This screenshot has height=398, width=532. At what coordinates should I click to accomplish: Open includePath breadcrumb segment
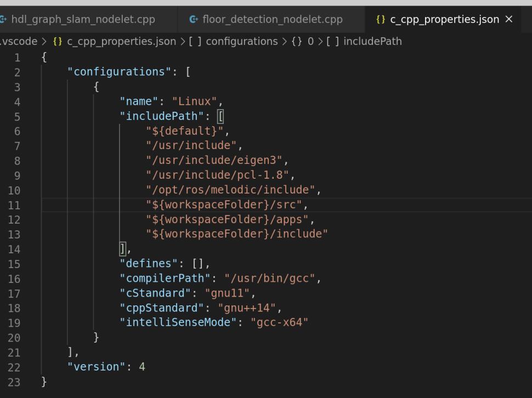(x=372, y=41)
